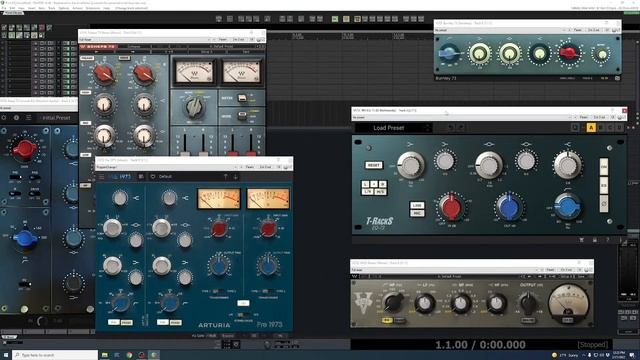The image size is (640, 360).
Task: Click Param button in Scheps 73 FX window
Action: (222, 40)
